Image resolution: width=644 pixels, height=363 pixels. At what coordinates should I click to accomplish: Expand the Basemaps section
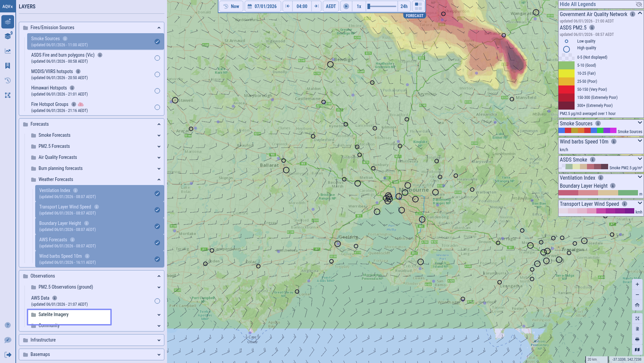92,354
